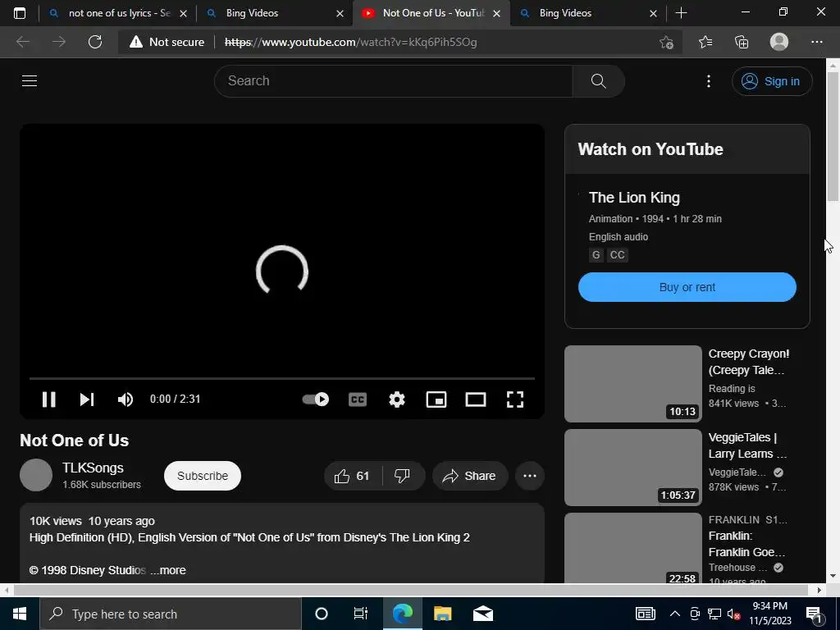Switch to not one of us lyrics tab

tap(119, 13)
